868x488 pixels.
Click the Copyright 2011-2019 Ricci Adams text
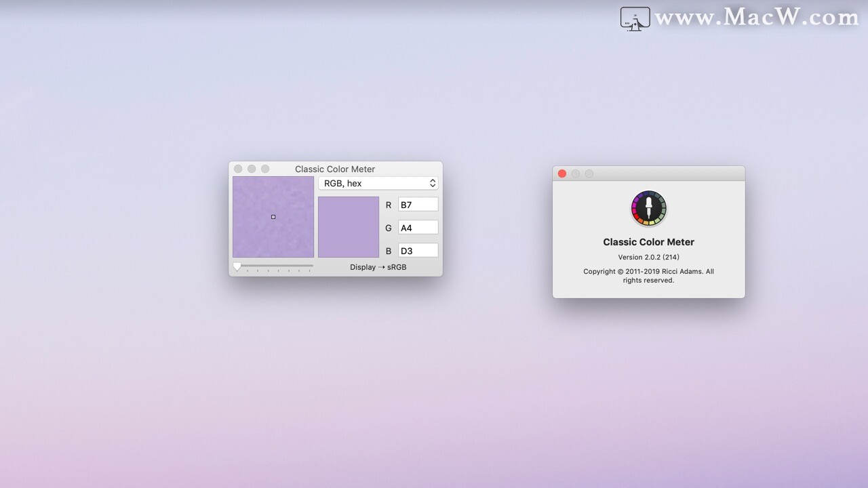click(649, 276)
